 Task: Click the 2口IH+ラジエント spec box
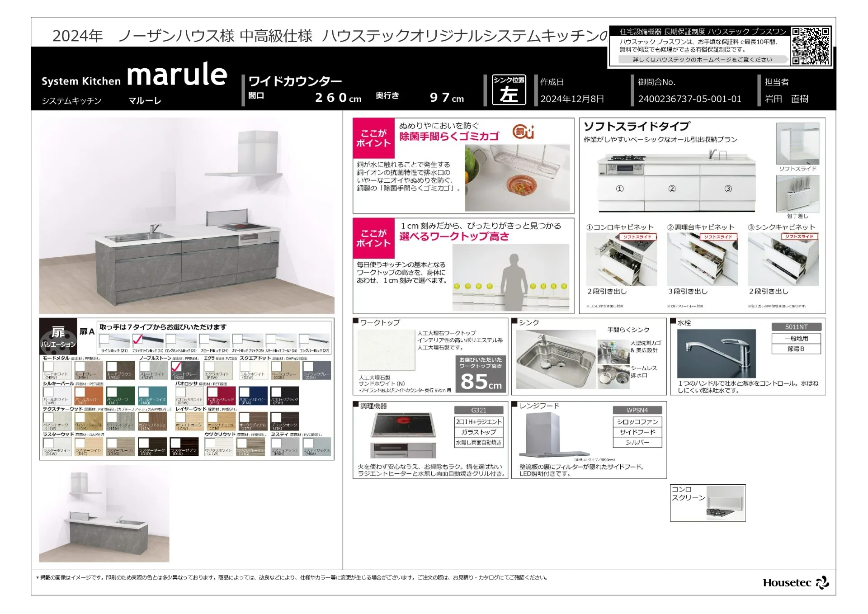(x=479, y=422)
